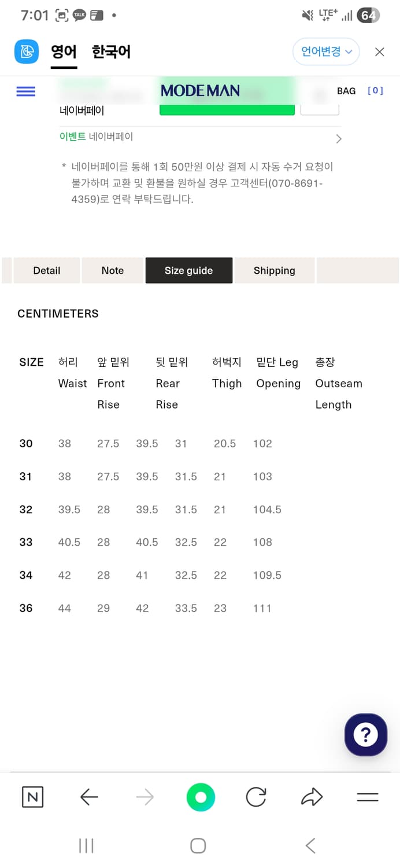The height and width of the screenshot is (868, 400).
Task: Share this page using the share arrow icon
Action: [312, 797]
